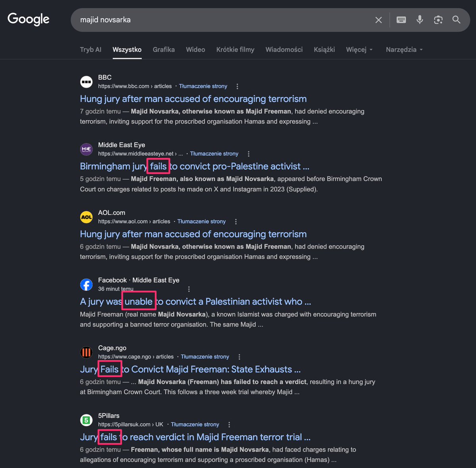The height and width of the screenshot is (468, 476).
Task: Click the Middle East Eye site name
Action: pyautogui.click(x=121, y=145)
